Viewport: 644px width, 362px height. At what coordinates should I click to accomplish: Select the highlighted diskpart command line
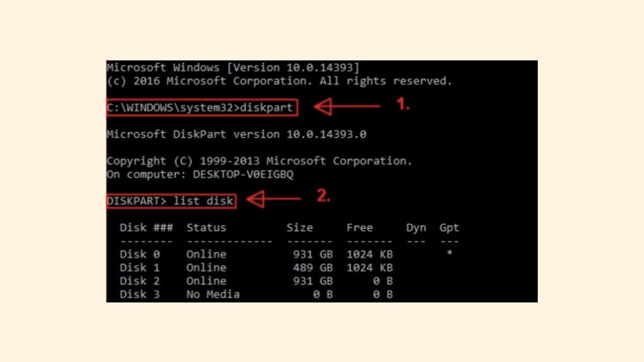coord(202,107)
